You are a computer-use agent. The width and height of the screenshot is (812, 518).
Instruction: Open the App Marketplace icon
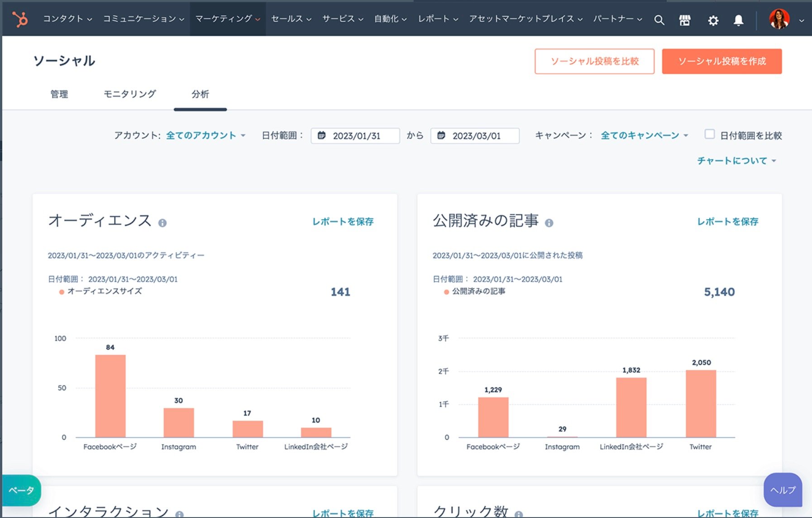tap(685, 19)
